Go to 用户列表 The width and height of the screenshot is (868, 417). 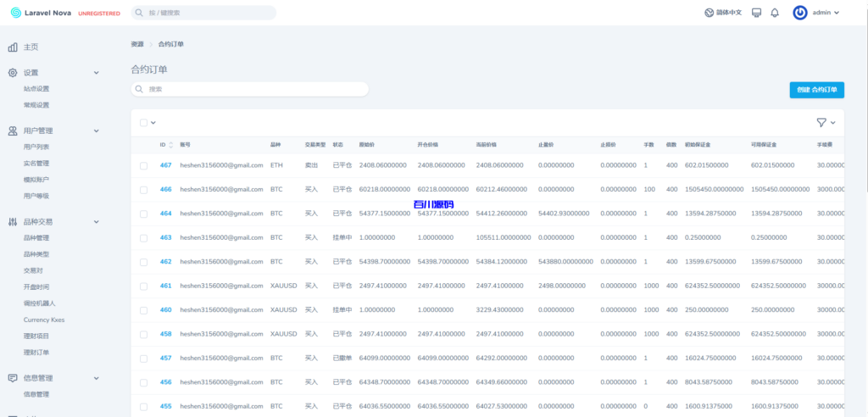36,147
